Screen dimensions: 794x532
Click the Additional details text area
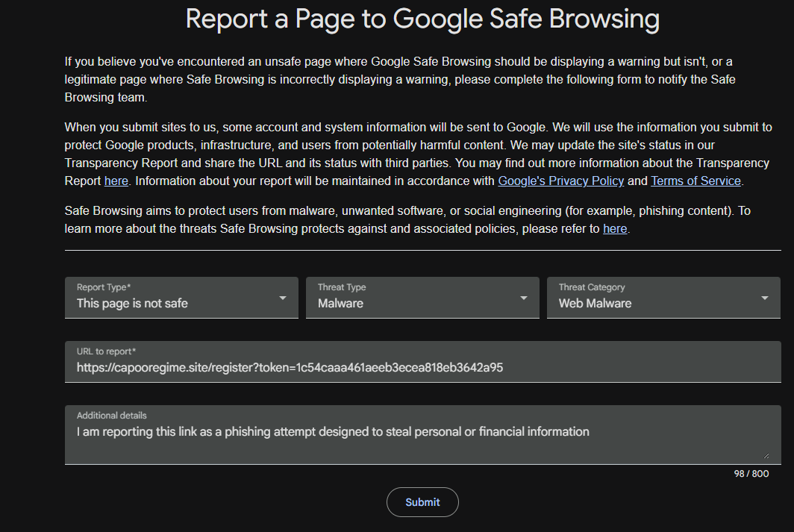coord(423,435)
